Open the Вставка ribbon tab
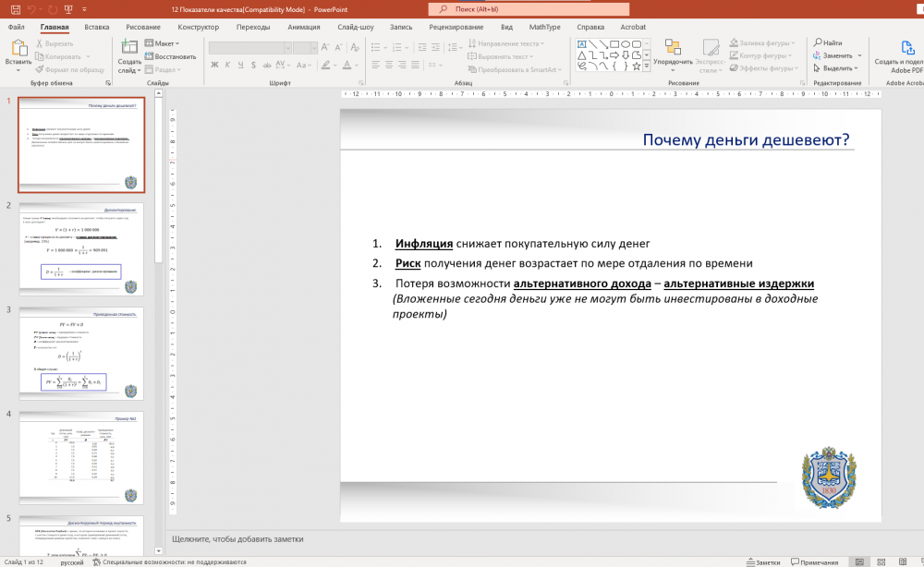Screen dimensions: 924x567 point(96,27)
